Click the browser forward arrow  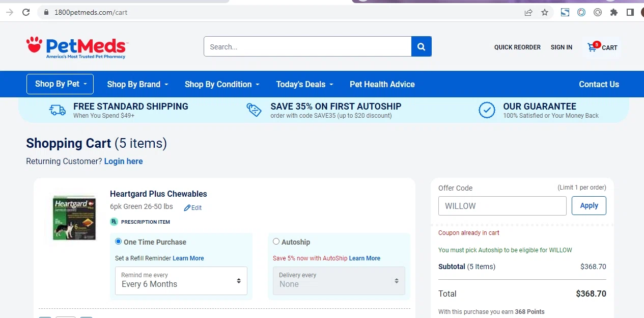tap(9, 12)
